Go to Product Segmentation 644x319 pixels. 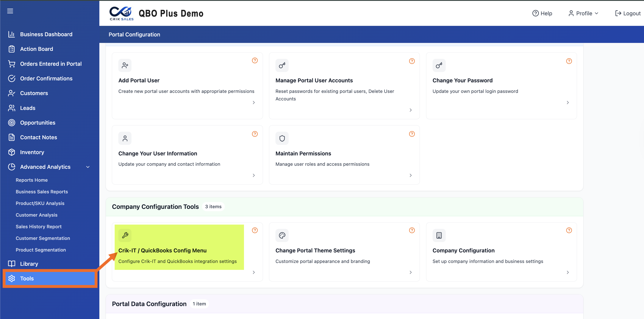pos(41,250)
